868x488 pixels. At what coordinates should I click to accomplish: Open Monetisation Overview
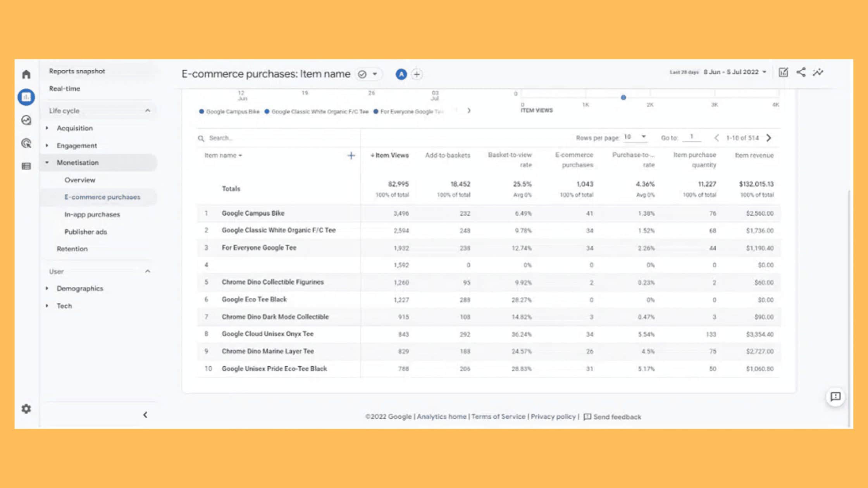coord(80,180)
